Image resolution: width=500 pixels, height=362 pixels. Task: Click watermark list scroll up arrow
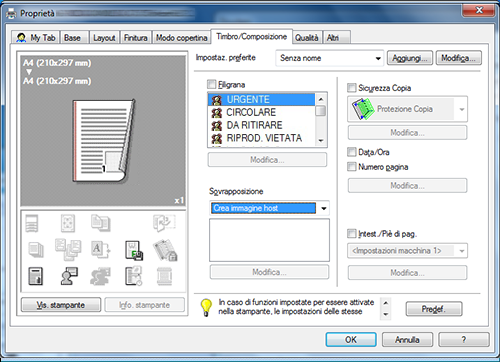(x=321, y=99)
